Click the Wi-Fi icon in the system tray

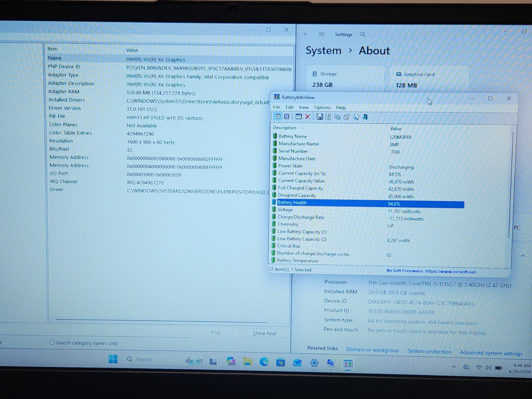point(479,367)
